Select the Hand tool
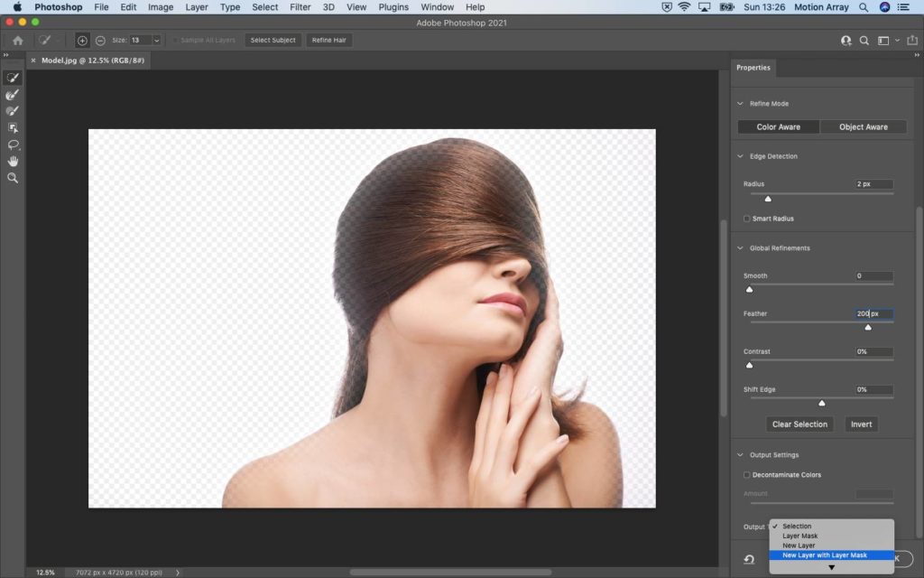 [13, 161]
